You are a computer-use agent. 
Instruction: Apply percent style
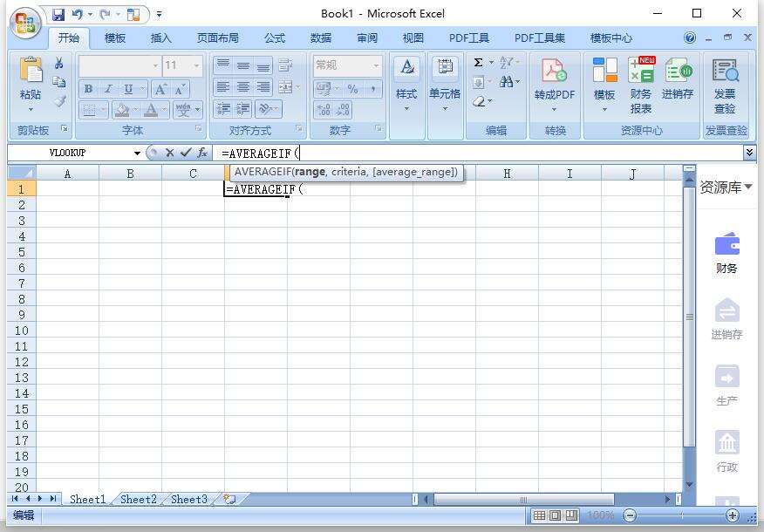[x=352, y=89]
